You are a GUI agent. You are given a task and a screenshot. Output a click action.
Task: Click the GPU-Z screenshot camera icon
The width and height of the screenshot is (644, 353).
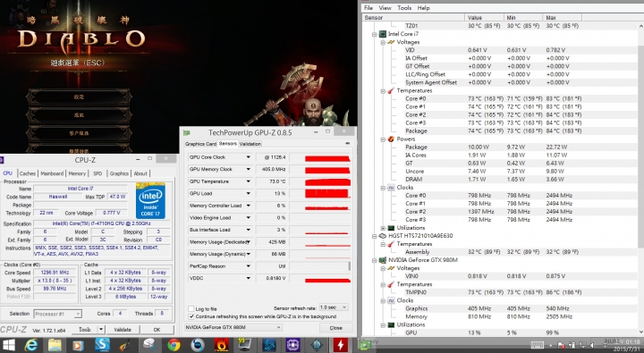pos(347,144)
